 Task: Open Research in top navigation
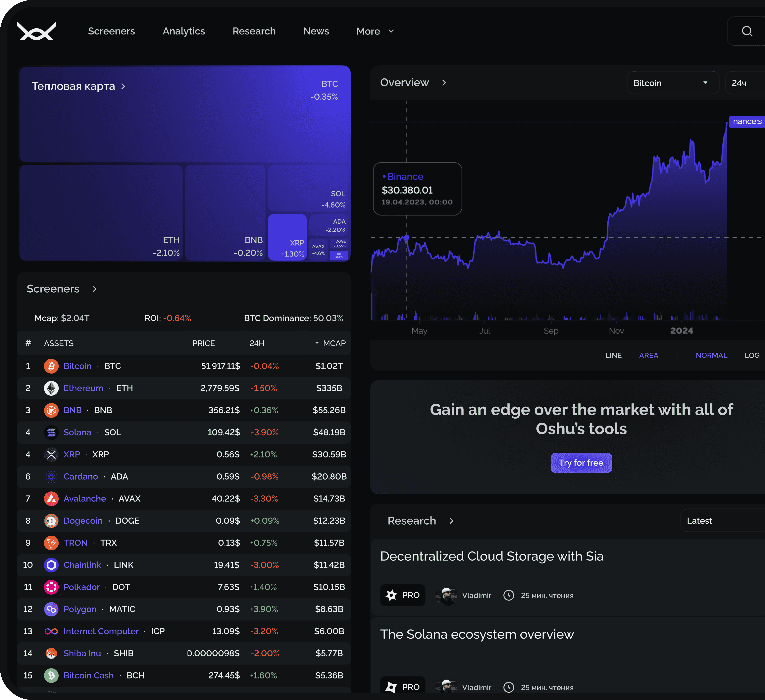point(254,31)
